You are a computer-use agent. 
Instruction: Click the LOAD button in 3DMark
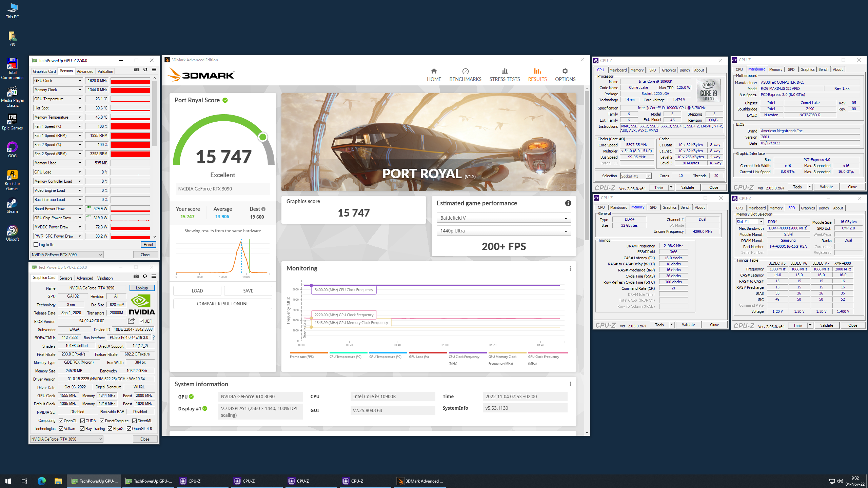click(x=197, y=291)
